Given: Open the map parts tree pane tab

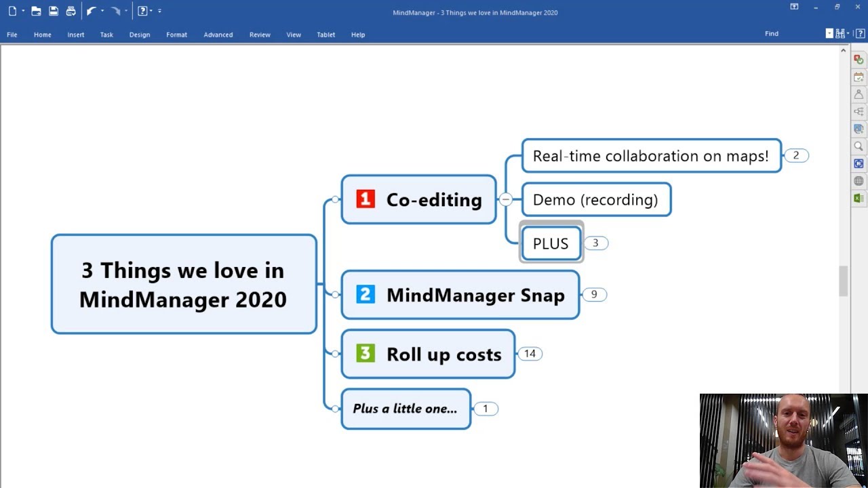Looking at the screenshot, I should coord(859,112).
